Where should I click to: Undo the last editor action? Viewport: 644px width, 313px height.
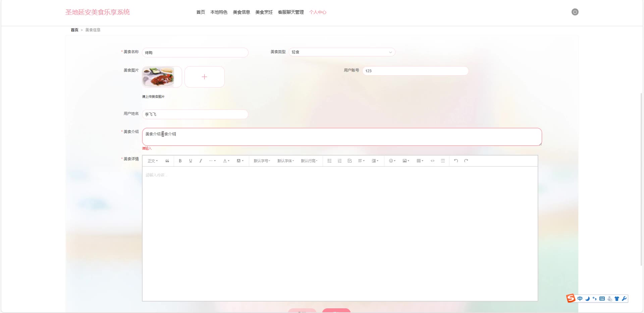(456, 161)
